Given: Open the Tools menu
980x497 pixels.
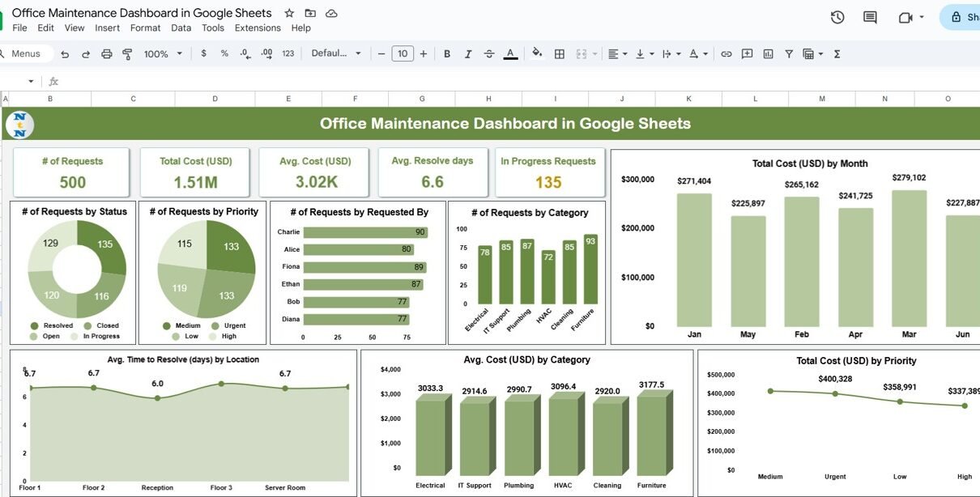Looking at the screenshot, I should click(x=213, y=28).
